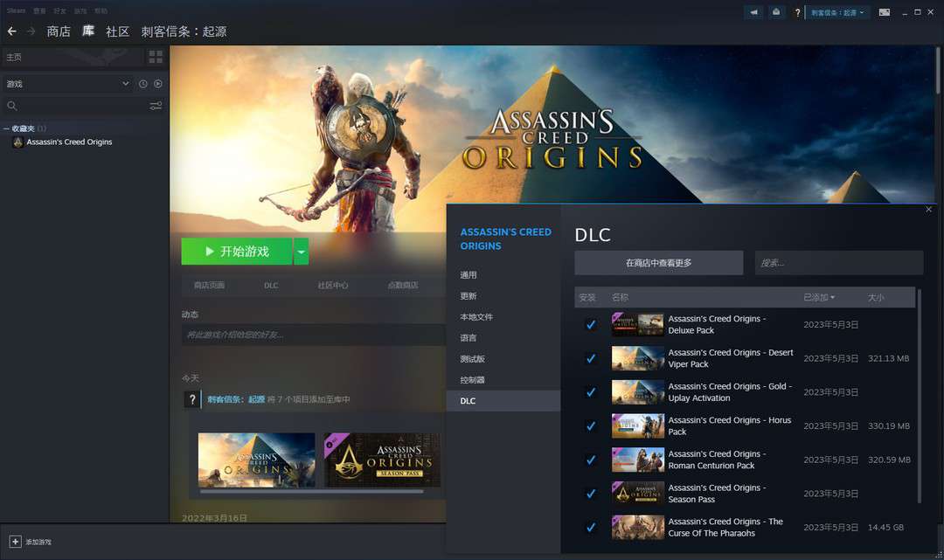The width and height of the screenshot is (944, 560).
Task: Uncheck Desert Viper Pack install checkbox
Action: click(591, 358)
